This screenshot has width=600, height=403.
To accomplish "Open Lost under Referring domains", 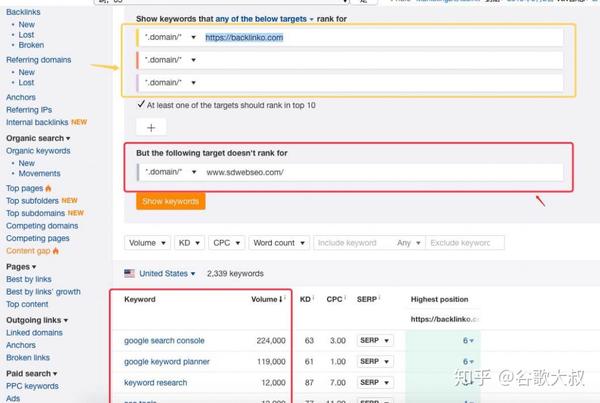I will [x=26, y=83].
